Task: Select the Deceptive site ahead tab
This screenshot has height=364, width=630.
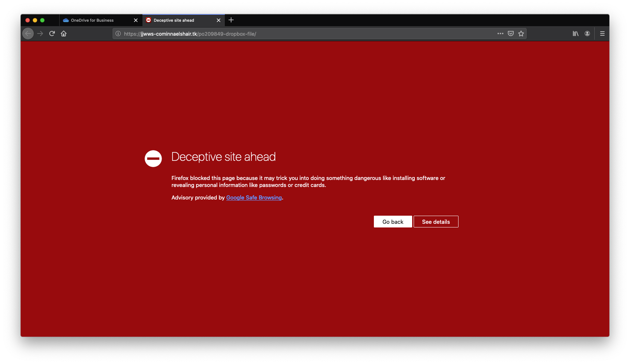Action: (183, 20)
